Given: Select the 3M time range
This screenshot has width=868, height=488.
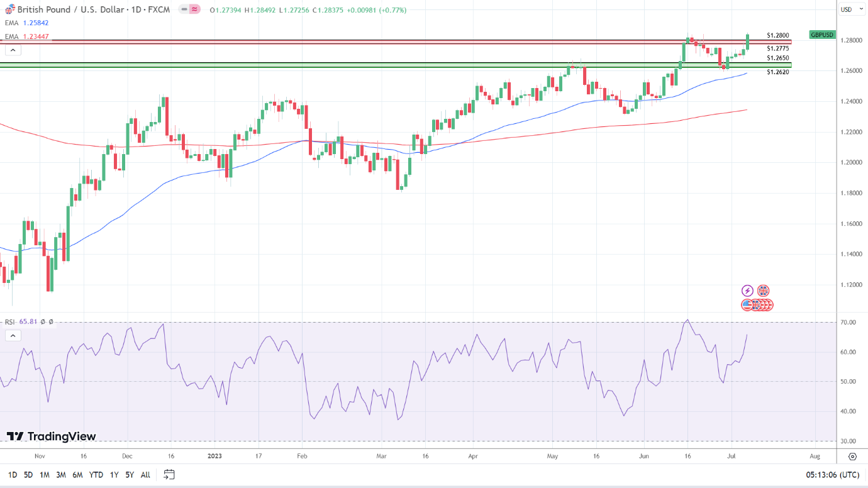Looking at the screenshot, I should tap(61, 475).
